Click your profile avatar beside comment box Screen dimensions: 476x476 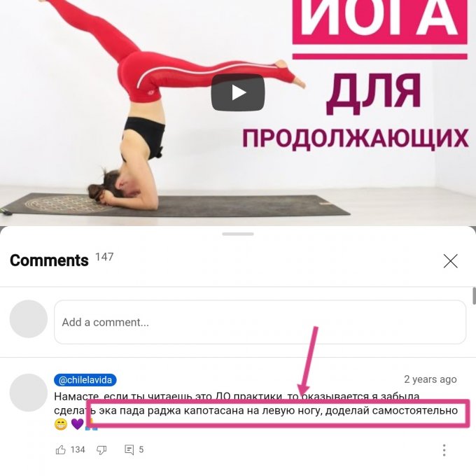(29, 318)
